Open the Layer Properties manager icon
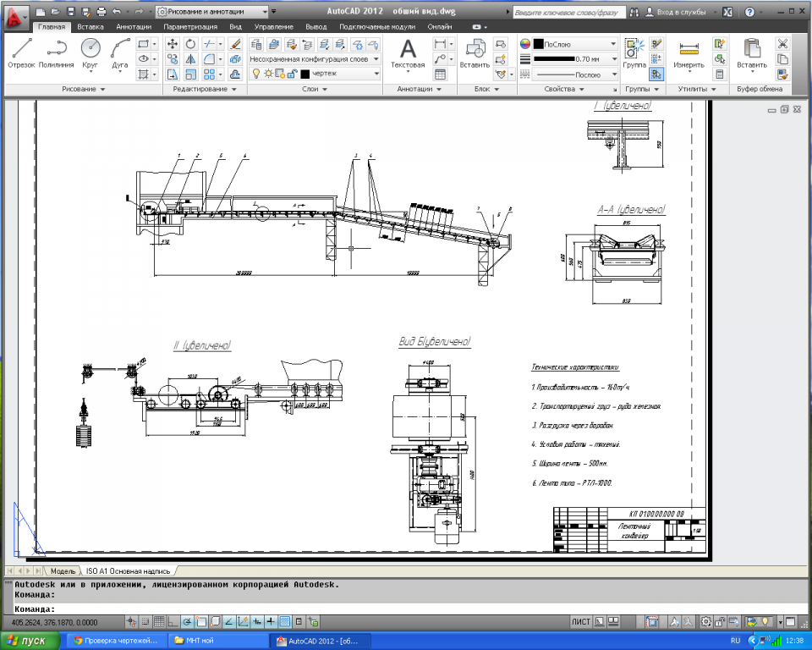 [x=256, y=44]
